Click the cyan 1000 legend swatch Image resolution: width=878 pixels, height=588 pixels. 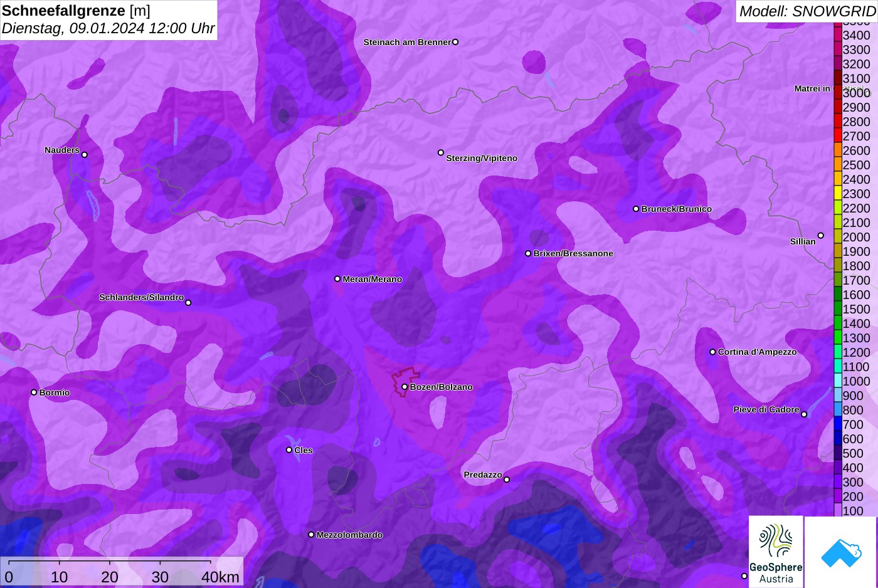pyautogui.click(x=837, y=381)
